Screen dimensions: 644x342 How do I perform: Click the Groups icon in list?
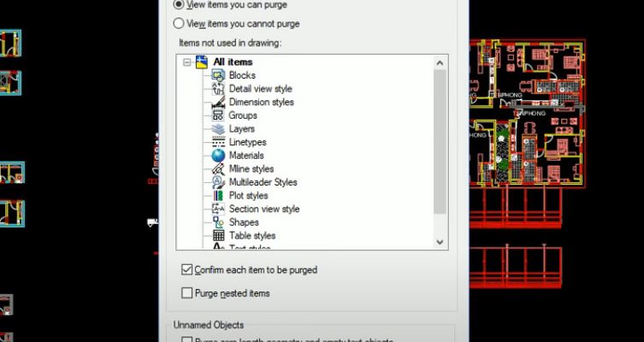218,115
